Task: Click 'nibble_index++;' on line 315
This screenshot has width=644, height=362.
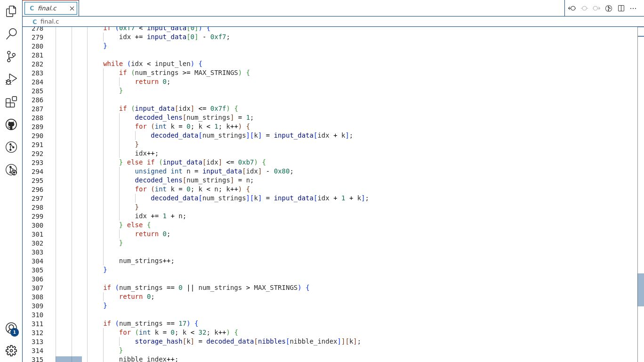Action: pos(149,359)
